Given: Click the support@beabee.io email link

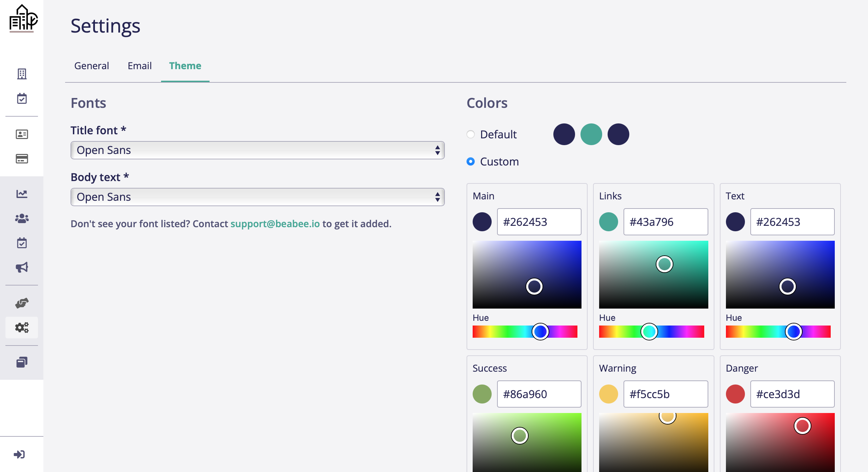Looking at the screenshot, I should click(275, 224).
